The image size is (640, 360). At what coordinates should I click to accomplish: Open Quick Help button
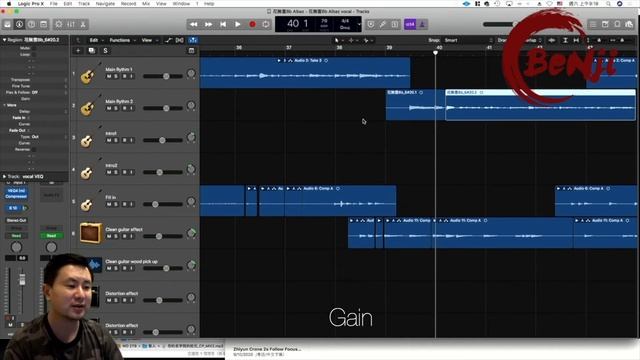(x=31, y=24)
